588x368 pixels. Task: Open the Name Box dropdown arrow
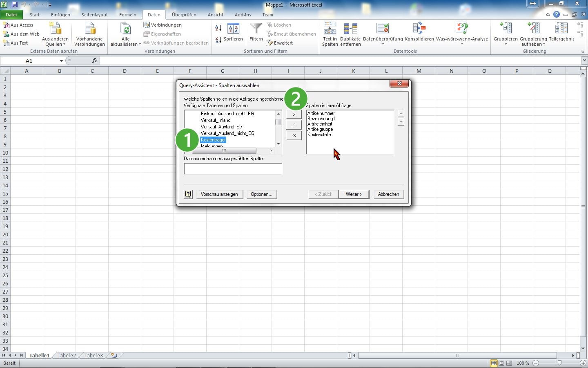[61, 61]
